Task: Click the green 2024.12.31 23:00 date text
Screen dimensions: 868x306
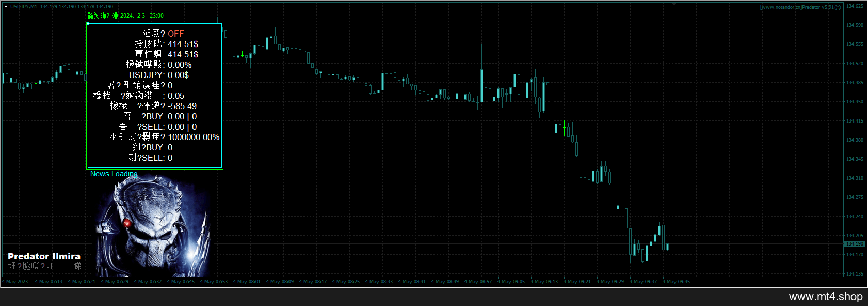Action: [x=142, y=16]
